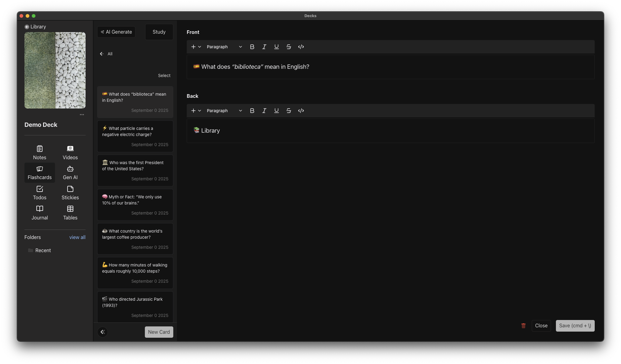Toggle bold formatting in the Front editor
Screen dimensions: 621x364
(252, 47)
